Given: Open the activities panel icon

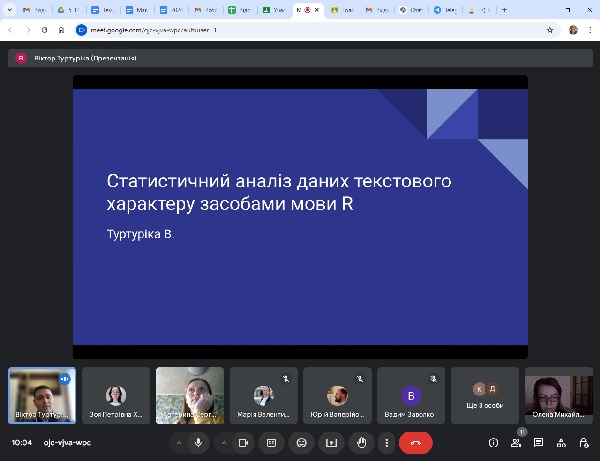Looking at the screenshot, I should click(561, 442).
